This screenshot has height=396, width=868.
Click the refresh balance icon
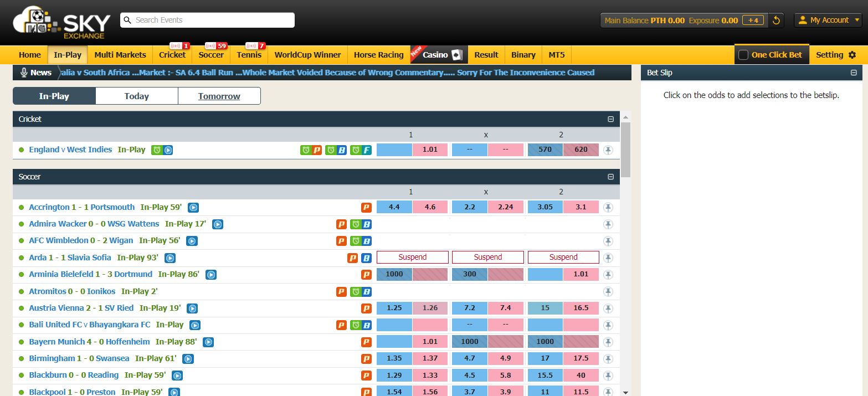[x=777, y=20]
